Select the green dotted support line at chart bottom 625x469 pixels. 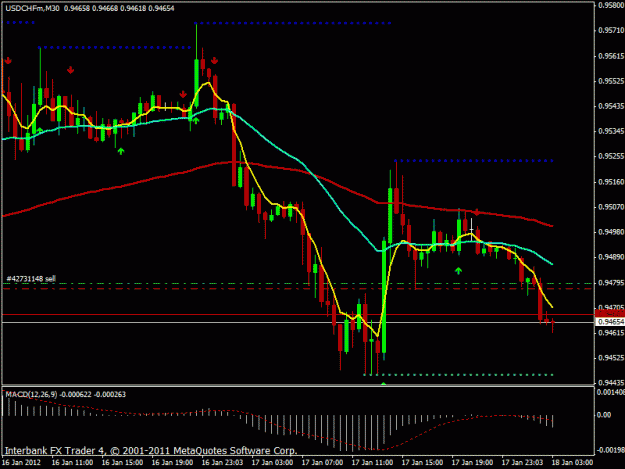click(x=458, y=375)
